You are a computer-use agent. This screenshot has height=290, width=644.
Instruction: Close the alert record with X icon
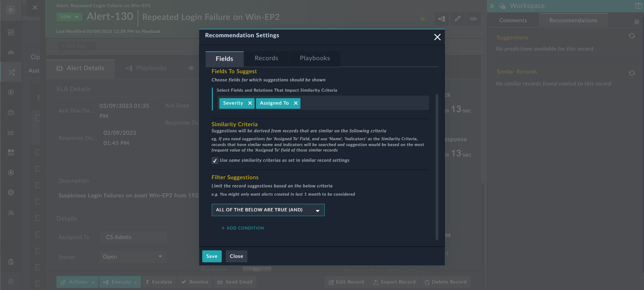[35, 7]
